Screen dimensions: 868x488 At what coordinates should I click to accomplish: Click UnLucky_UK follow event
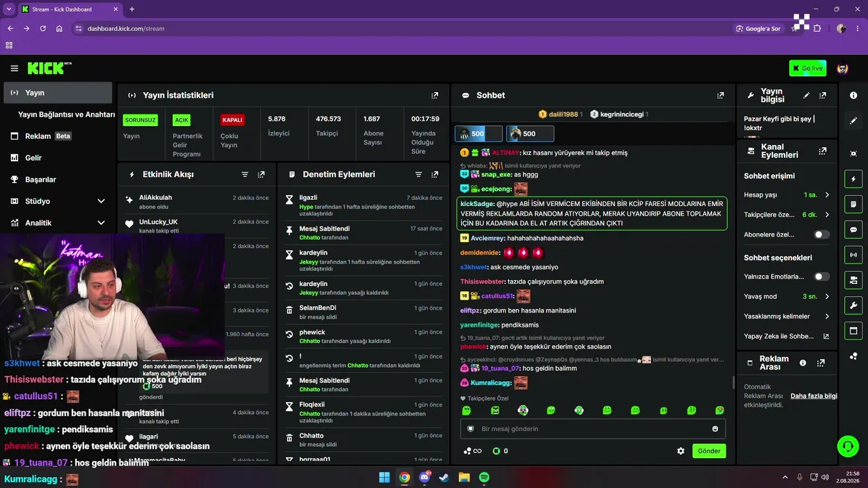pos(197,226)
